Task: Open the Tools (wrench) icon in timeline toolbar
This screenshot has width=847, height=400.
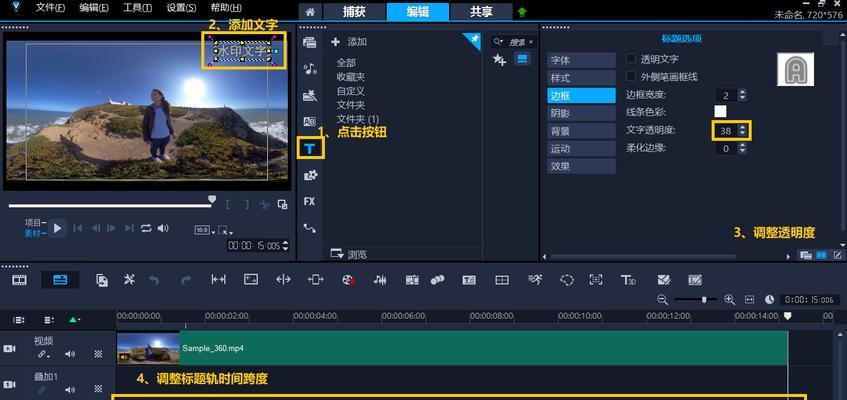Action: point(129,279)
